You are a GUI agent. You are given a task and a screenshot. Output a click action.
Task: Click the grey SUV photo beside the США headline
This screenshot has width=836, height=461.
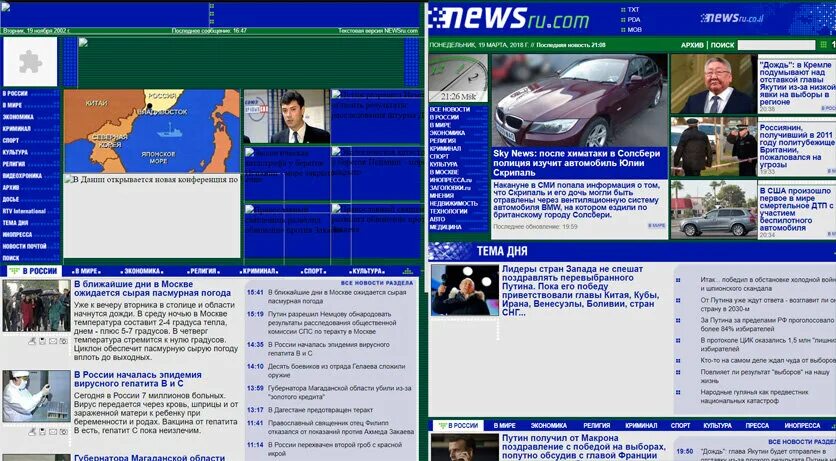click(x=714, y=209)
